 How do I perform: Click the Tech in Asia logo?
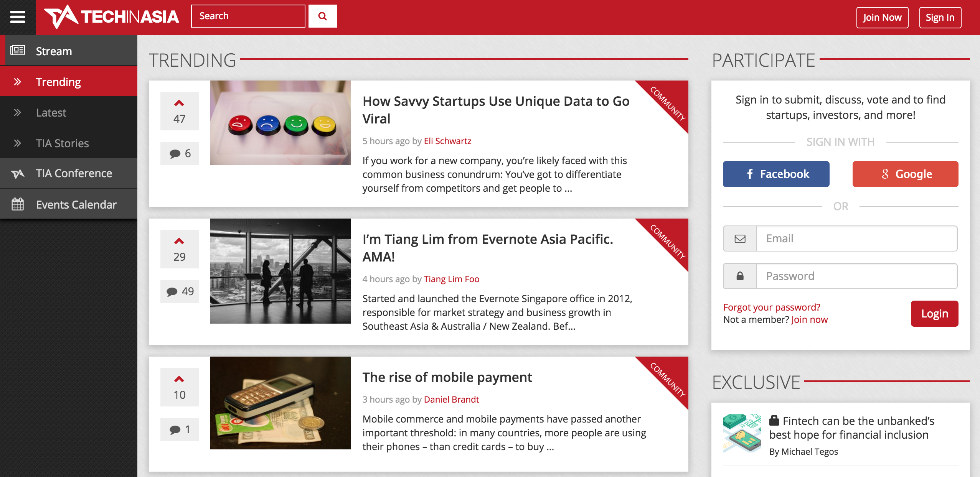[x=112, y=16]
